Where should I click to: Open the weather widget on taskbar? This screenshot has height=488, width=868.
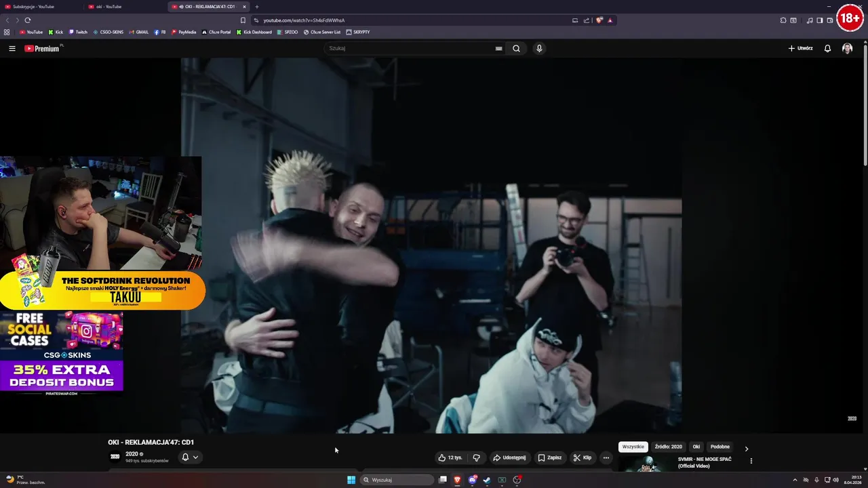[26, 480]
